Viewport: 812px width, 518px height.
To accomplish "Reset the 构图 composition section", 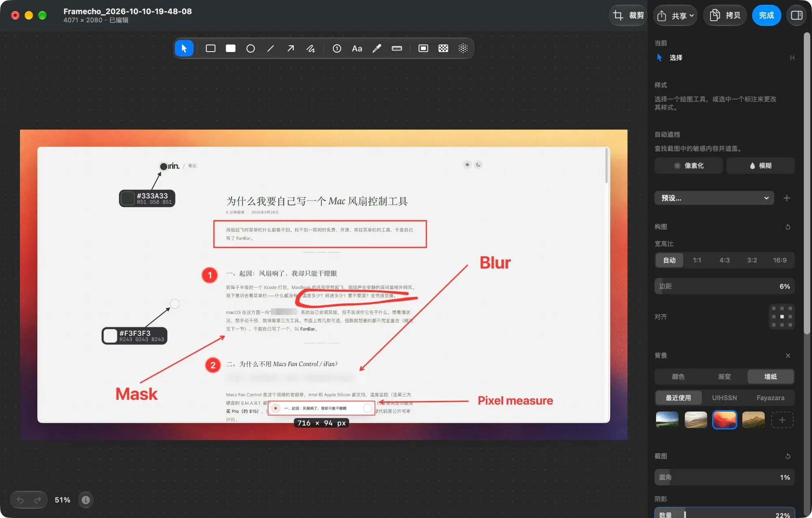I will 788,227.
